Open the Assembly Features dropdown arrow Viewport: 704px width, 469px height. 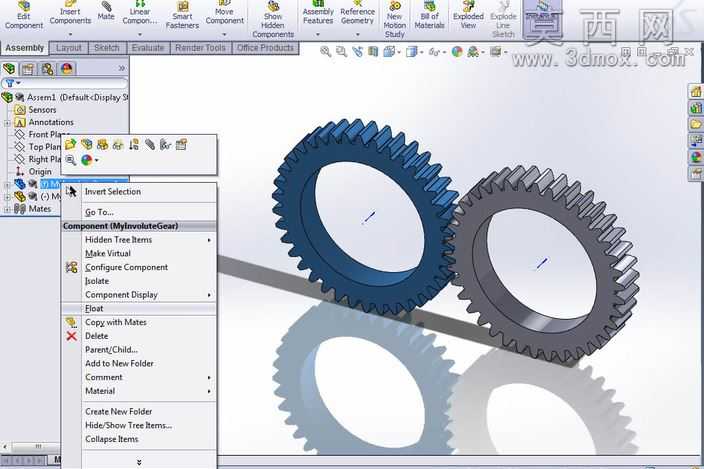click(x=318, y=35)
